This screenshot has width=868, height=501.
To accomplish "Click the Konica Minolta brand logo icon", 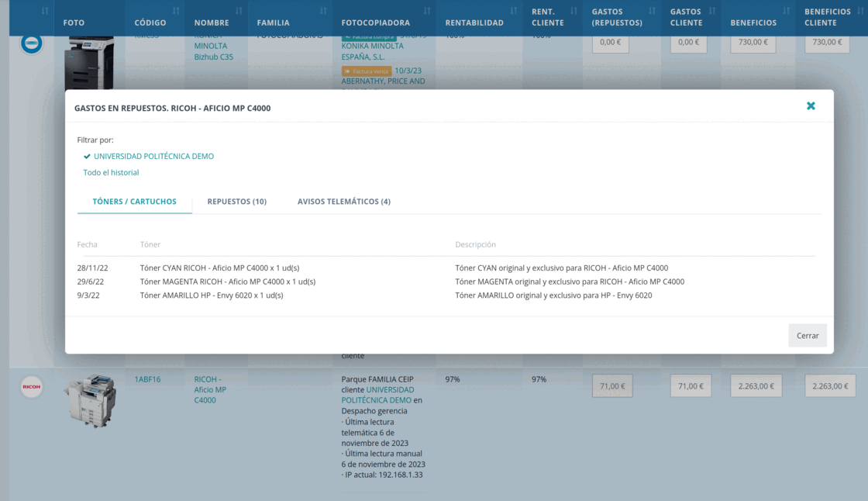I will [32, 43].
